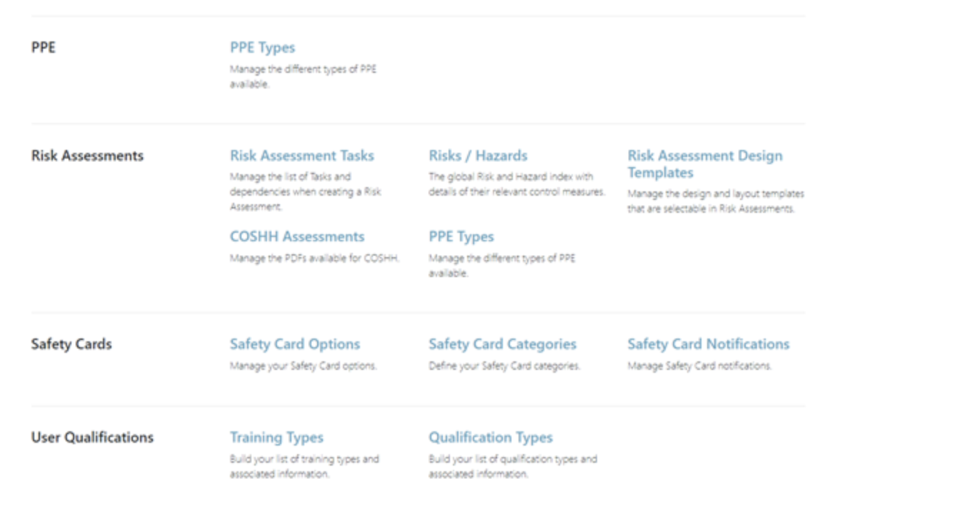The width and height of the screenshot is (980, 507).
Task: Open the Risks / Hazards index
Action: point(478,155)
